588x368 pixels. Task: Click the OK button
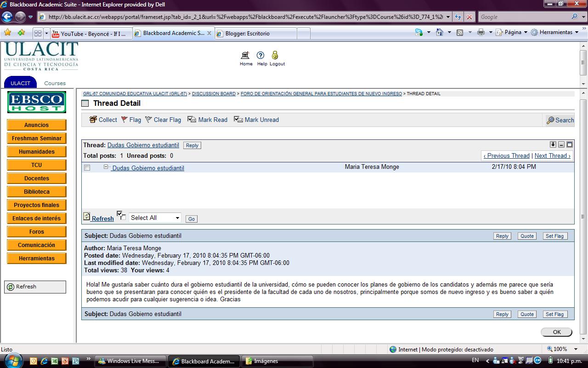(557, 332)
